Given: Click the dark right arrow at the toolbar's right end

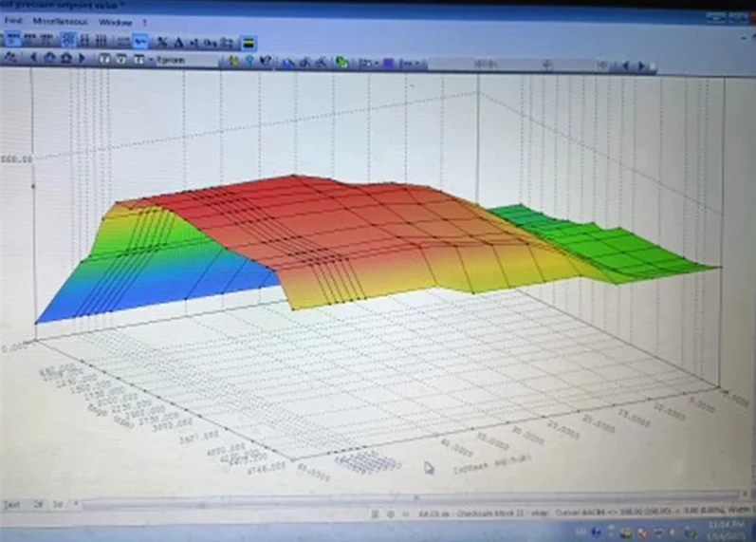Looking at the screenshot, I should [642, 66].
